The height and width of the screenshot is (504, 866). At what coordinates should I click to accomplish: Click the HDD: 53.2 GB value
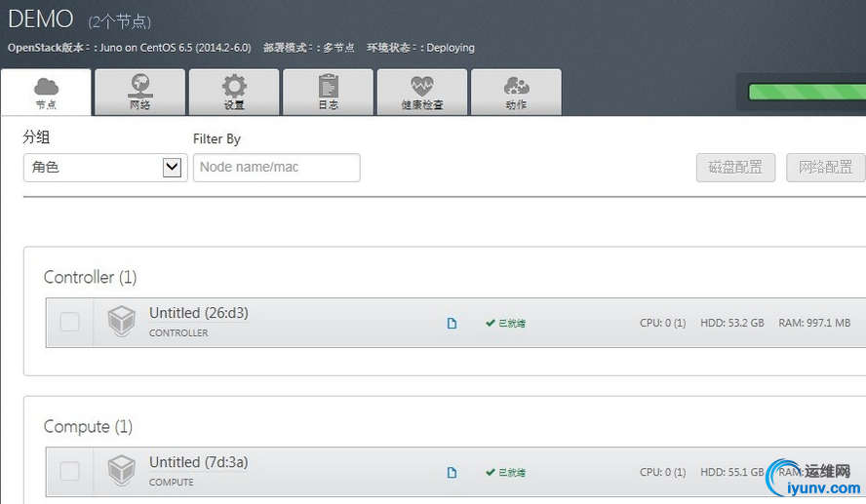tap(732, 323)
